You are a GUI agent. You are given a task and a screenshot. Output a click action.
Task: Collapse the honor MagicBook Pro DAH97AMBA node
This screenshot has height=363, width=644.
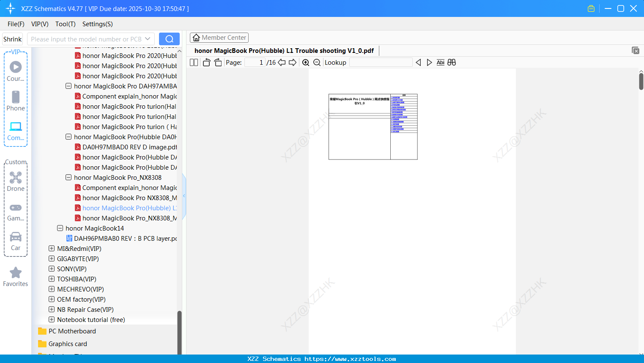click(69, 86)
